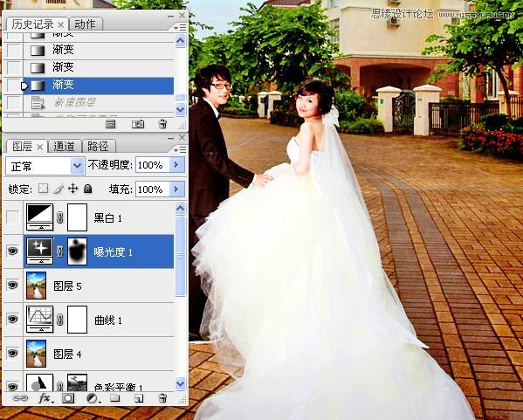Lock image pixels brush icon
Screen dimensions: 523x420
click(58, 189)
